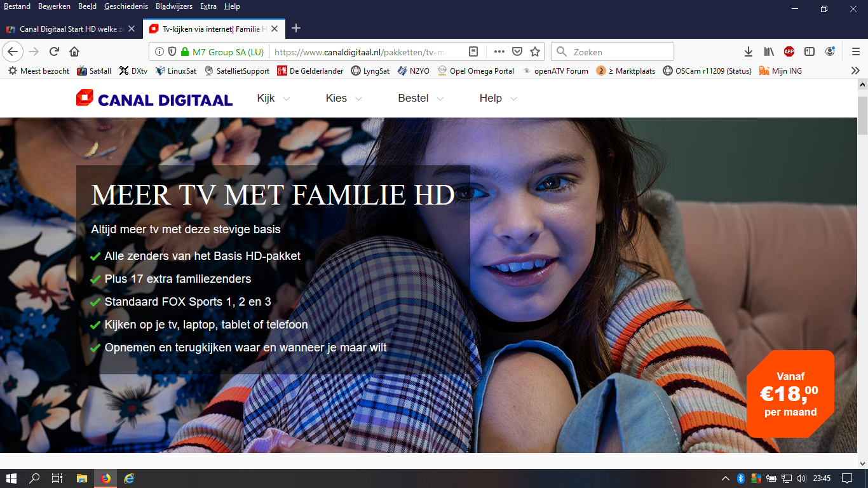
Task: Open the library bookshelf icon
Action: (769, 51)
